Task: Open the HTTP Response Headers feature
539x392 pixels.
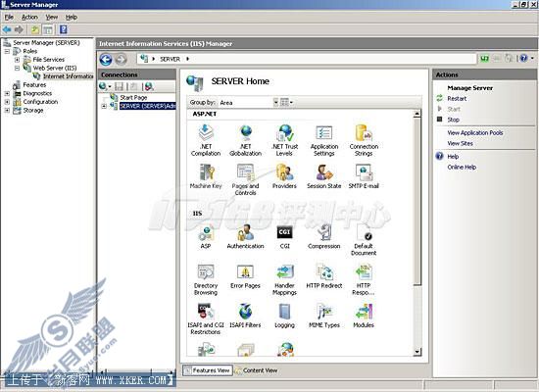Action: (364, 279)
